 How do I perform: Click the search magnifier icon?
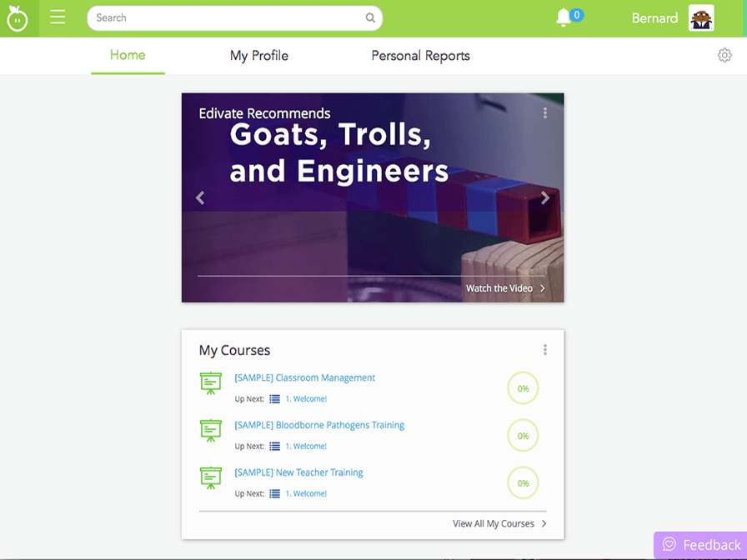click(x=369, y=18)
